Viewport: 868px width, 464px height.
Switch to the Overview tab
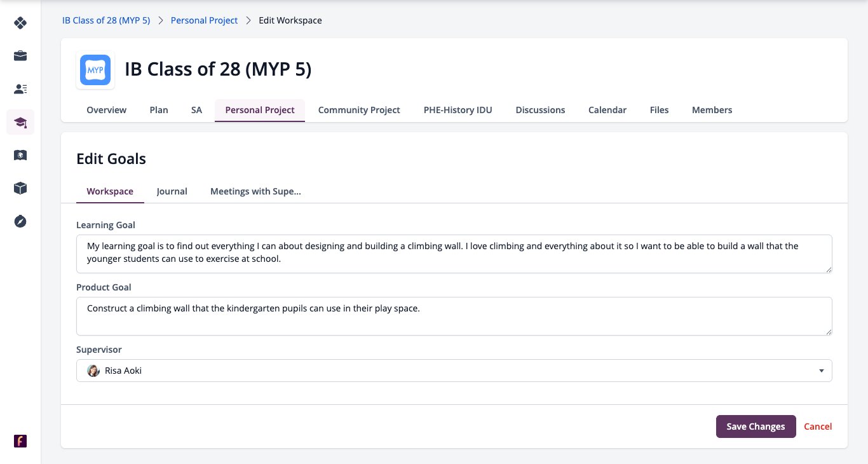click(x=107, y=110)
